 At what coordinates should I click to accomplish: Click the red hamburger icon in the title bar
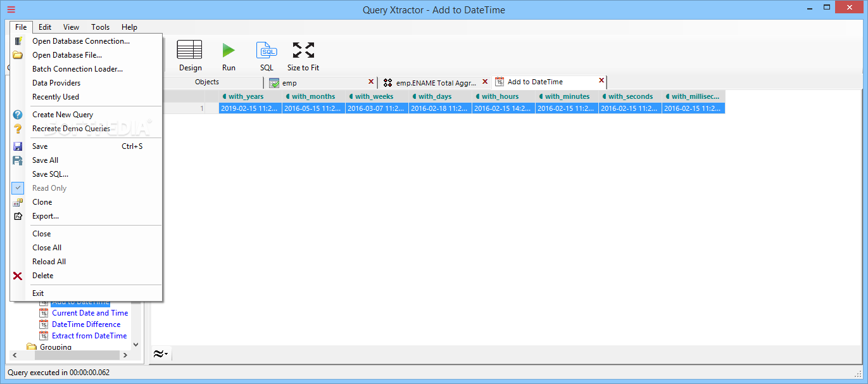pos(11,10)
